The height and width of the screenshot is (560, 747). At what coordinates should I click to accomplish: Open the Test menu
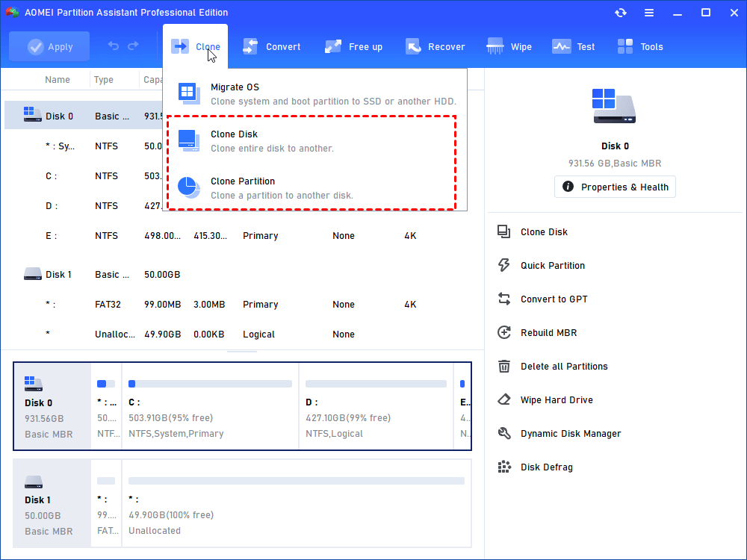pos(573,46)
